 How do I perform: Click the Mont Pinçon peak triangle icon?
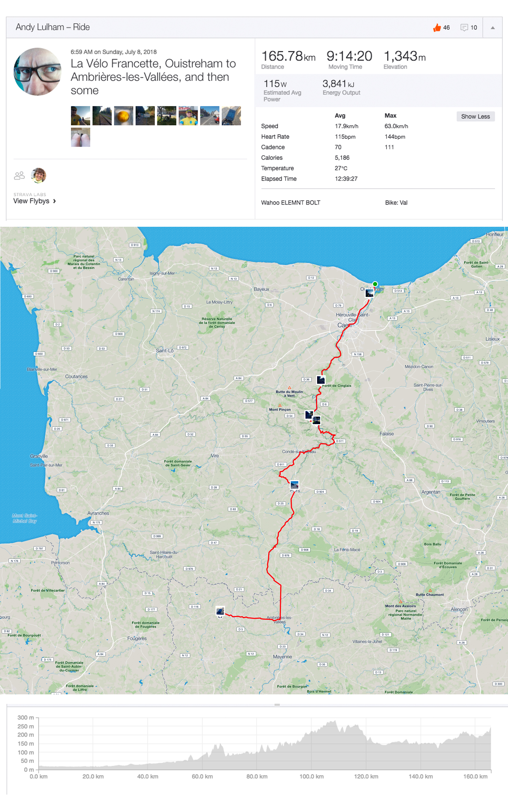point(280,405)
